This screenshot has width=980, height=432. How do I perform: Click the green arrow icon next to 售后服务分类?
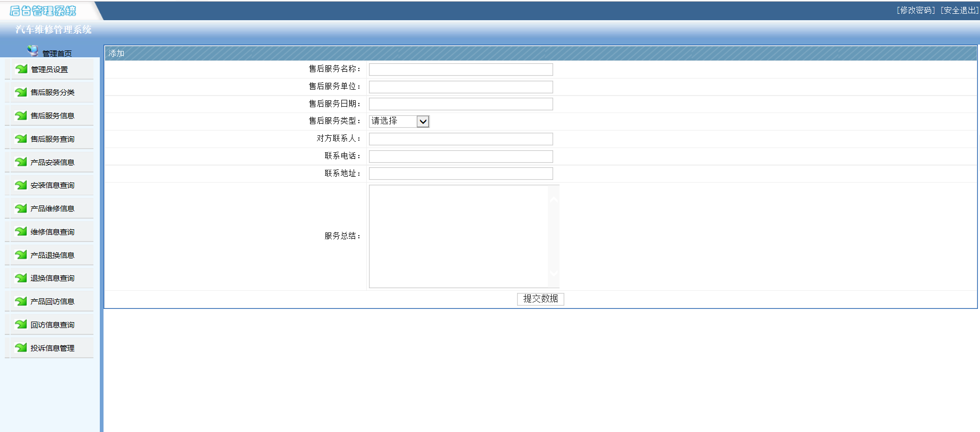(21, 92)
